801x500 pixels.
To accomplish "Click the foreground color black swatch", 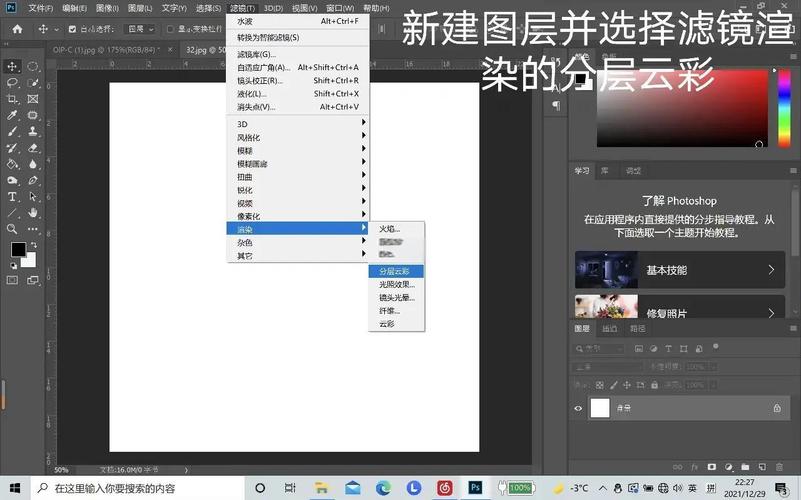I will pyautogui.click(x=18, y=249).
